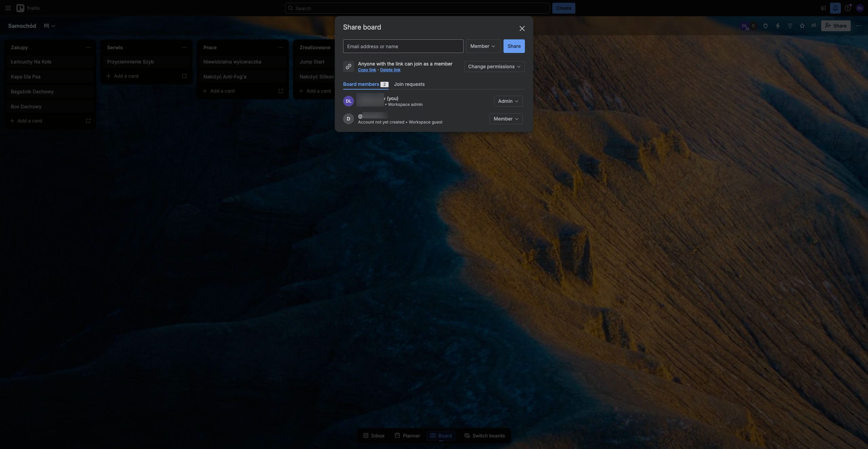Focus the Email address or name field
Viewport: 868px width, 449px height.
403,46
